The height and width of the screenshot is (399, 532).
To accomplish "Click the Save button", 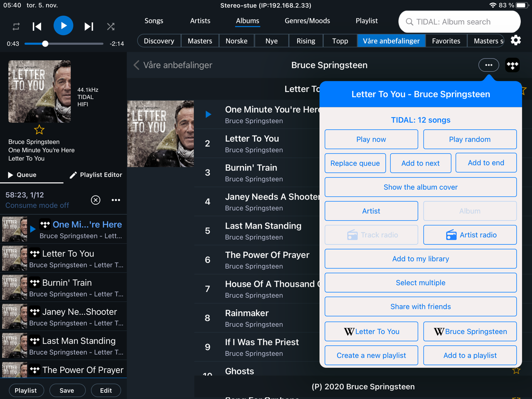I will (67, 390).
